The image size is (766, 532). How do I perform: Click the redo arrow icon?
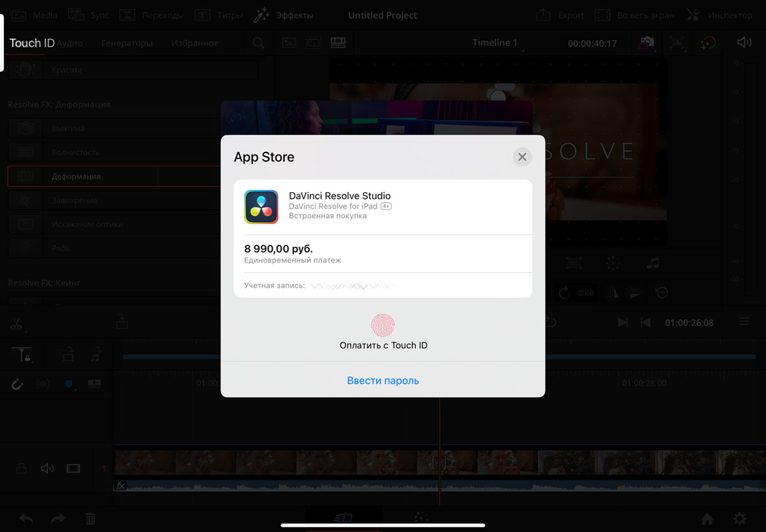[58, 519]
